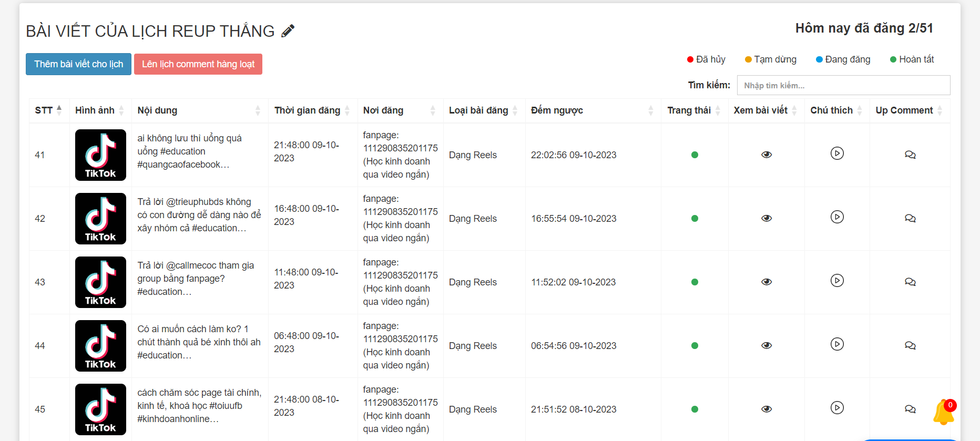Image resolution: width=980 pixels, height=441 pixels.
Task: View post in row 41
Action: click(767, 155)
